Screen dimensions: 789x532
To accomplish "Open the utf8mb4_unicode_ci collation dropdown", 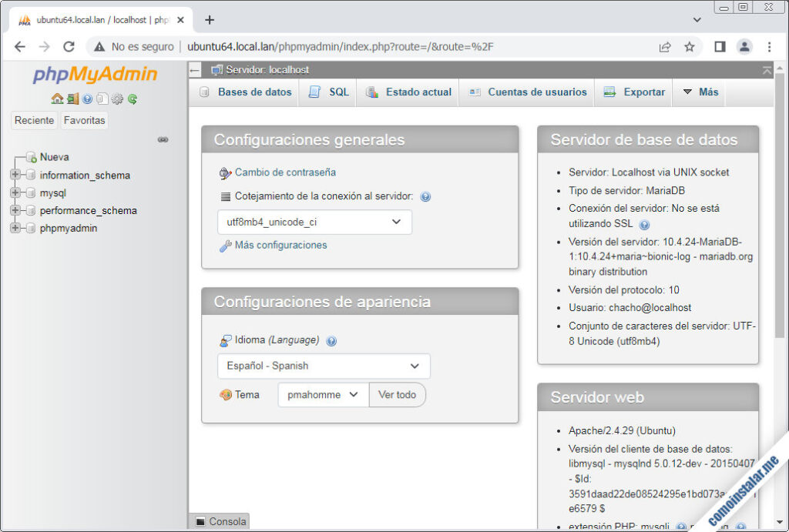I will [x=314, y=222].
